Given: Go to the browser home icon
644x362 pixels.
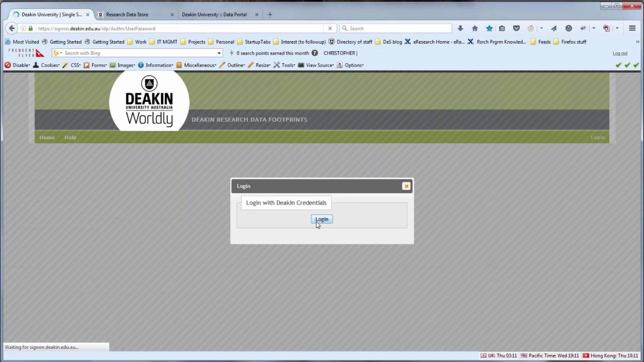Looking at the screenshot, I should pos(474,29).
